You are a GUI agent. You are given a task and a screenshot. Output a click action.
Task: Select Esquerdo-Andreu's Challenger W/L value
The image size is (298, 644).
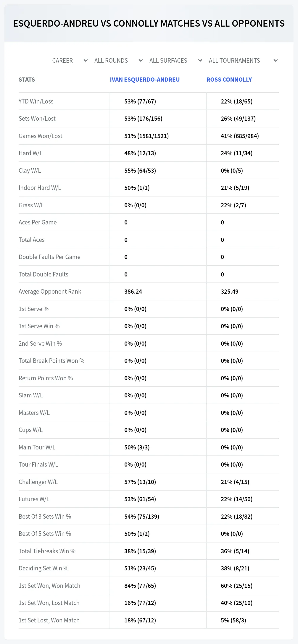click(x=140, y=482)
